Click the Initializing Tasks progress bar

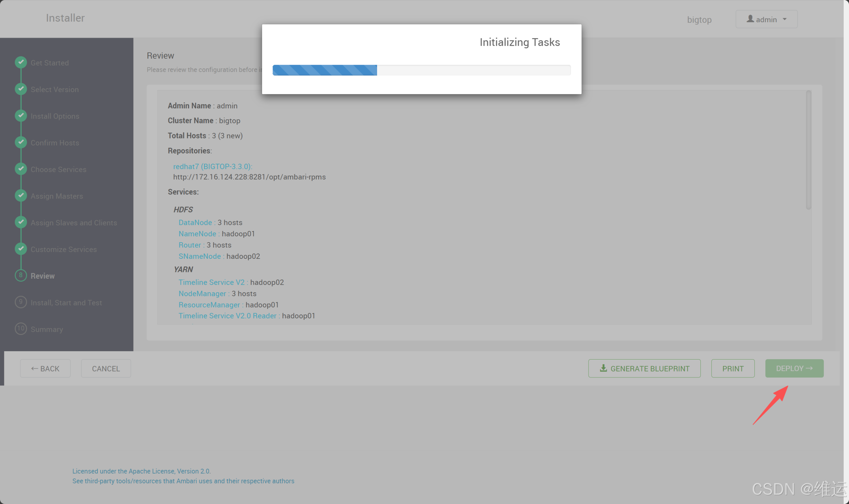(x=422, y=70)
